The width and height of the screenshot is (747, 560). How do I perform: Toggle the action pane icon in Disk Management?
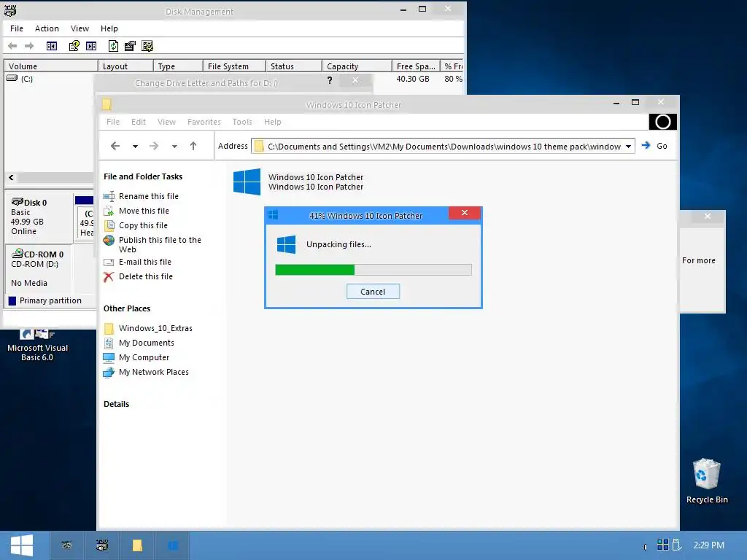tap(91, 46)
